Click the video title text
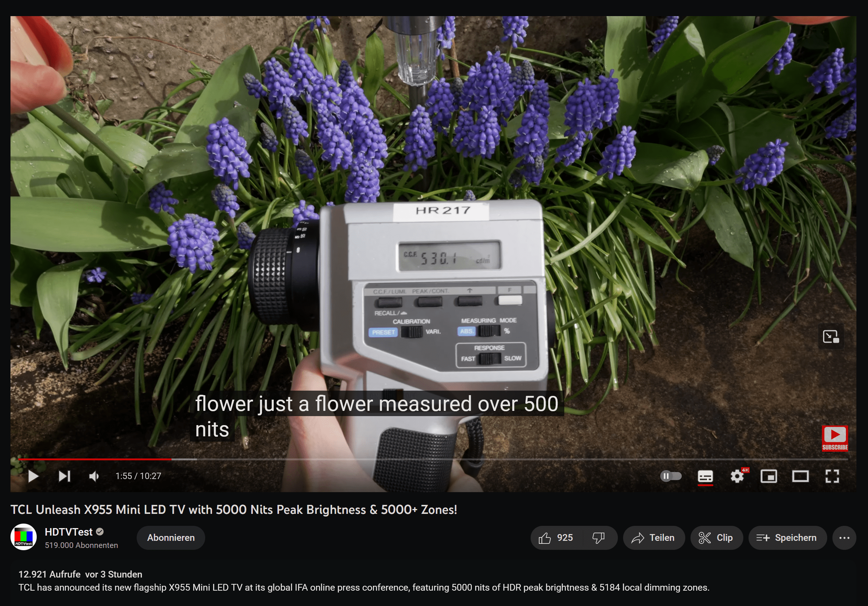The image size is (868, 606). [x=234, y=510]
